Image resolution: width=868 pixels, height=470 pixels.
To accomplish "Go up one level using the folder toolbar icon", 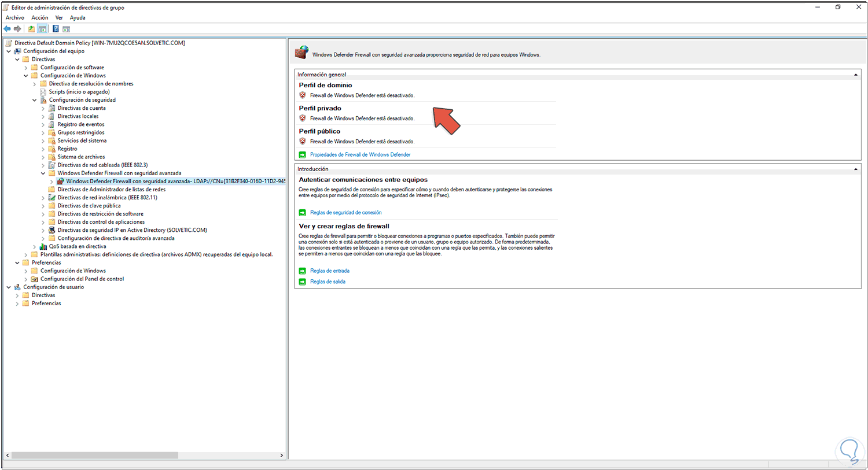I will (x=31, y=29).
